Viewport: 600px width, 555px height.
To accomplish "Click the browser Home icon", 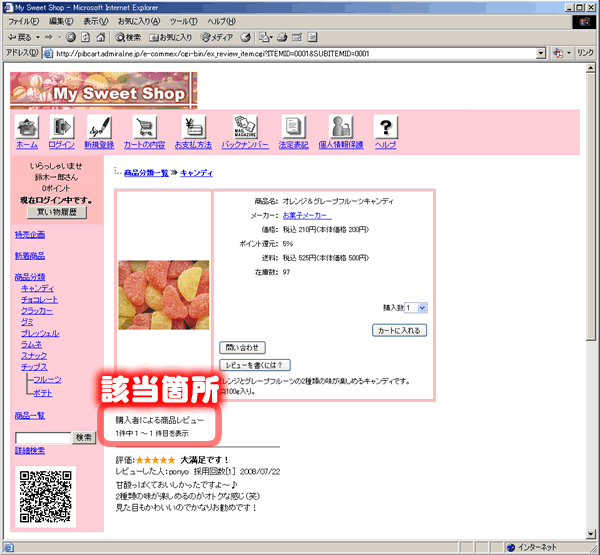I will (101, 37).
